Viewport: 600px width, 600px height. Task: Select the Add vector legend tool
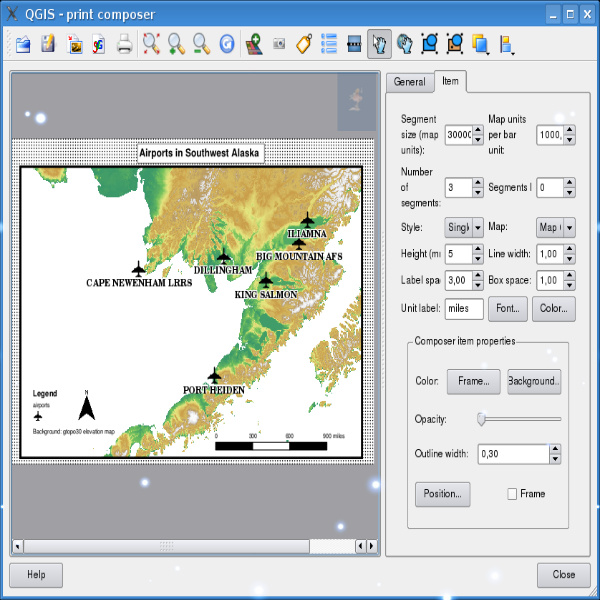[329, 44]
